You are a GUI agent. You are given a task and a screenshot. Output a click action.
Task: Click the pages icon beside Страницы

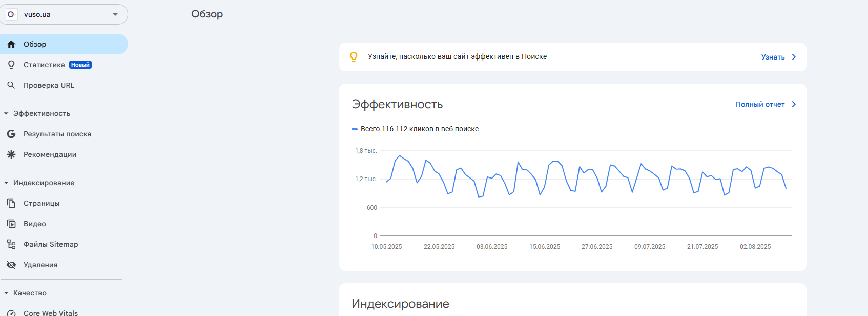click(x=11, y=203)
